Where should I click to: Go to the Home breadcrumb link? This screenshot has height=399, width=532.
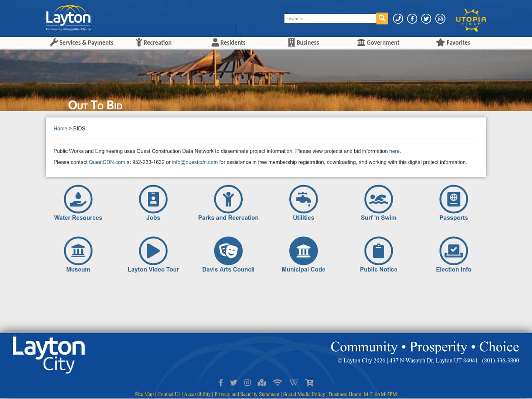[60, 129]
